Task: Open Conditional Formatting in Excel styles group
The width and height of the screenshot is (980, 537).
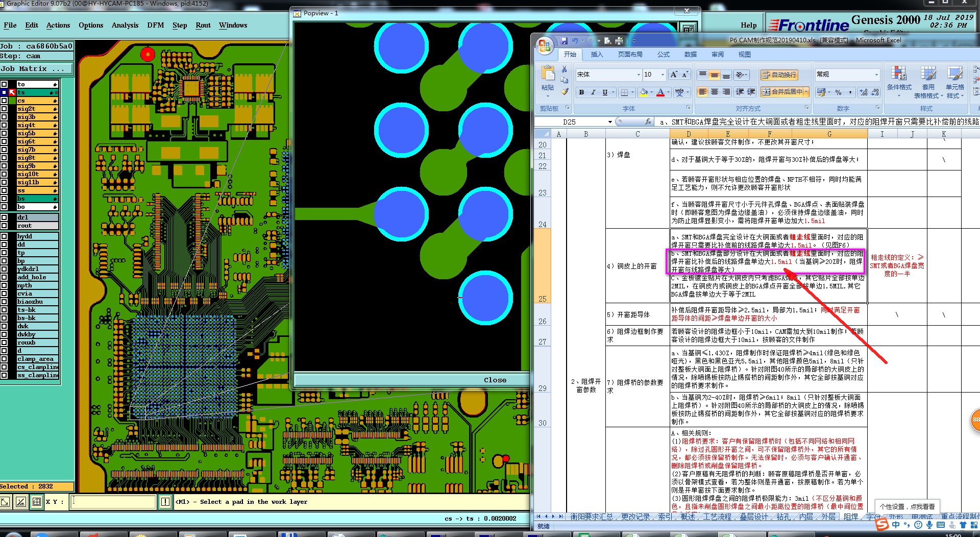Action: (x=899, y=82)
